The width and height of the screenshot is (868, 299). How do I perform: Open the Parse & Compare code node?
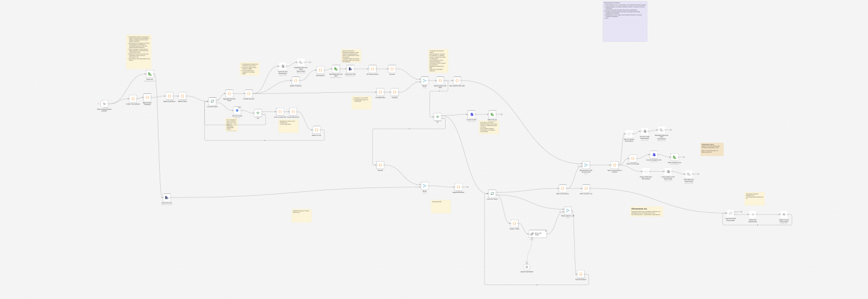pyautogui.click(x=580, y=274)
